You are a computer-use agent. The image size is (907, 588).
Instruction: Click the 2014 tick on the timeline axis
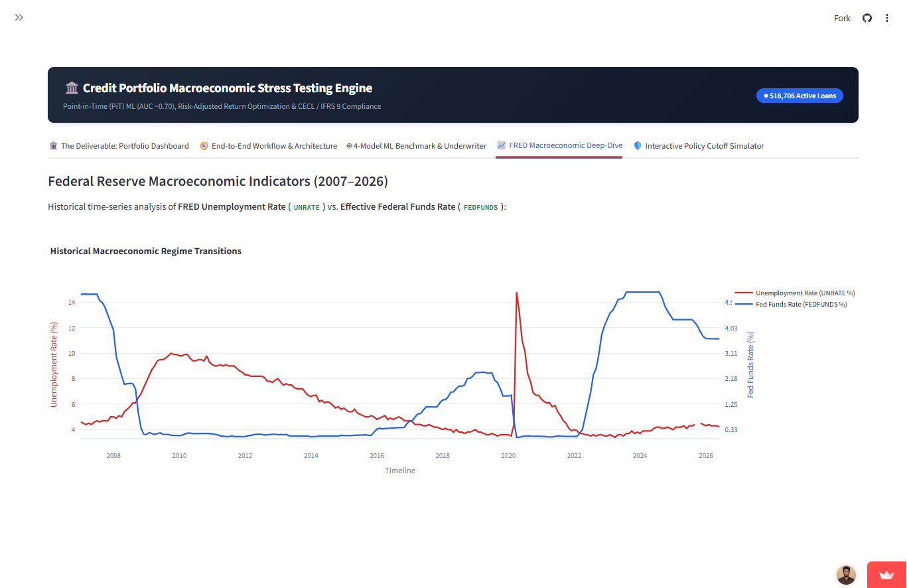311,456
